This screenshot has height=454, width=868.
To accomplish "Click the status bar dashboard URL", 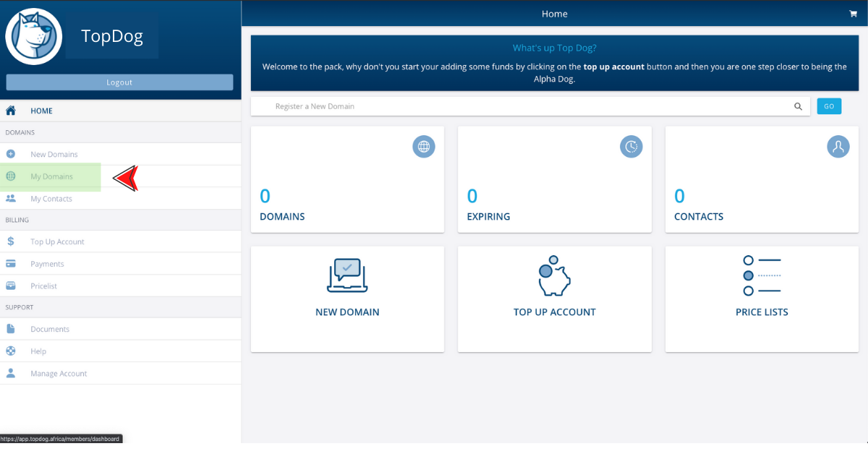I will click(61, 439).
